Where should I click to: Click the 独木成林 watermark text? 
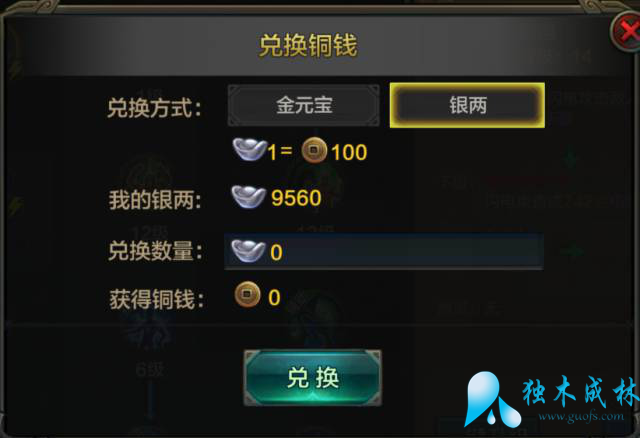[x=581, y=391]
